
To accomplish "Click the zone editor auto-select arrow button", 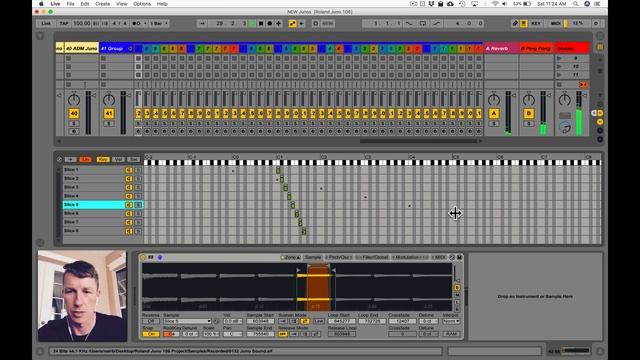I will 70,160.
